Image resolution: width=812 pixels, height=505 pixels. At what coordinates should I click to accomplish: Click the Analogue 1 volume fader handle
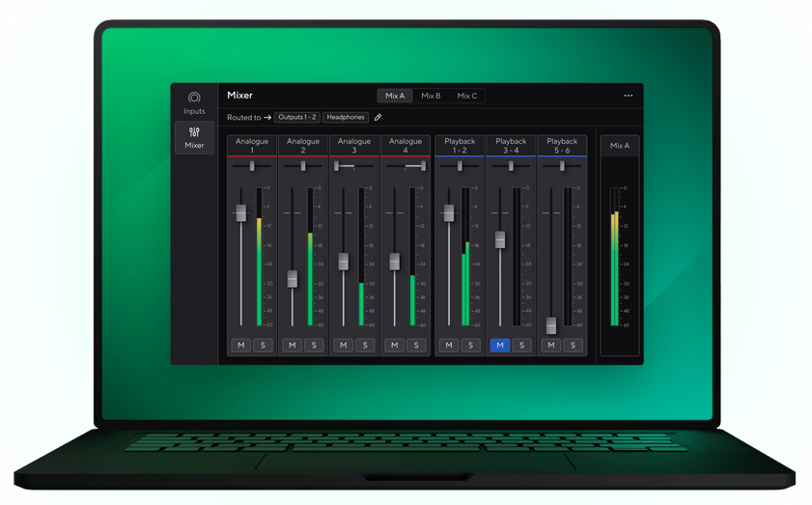(x=240, y=212)
